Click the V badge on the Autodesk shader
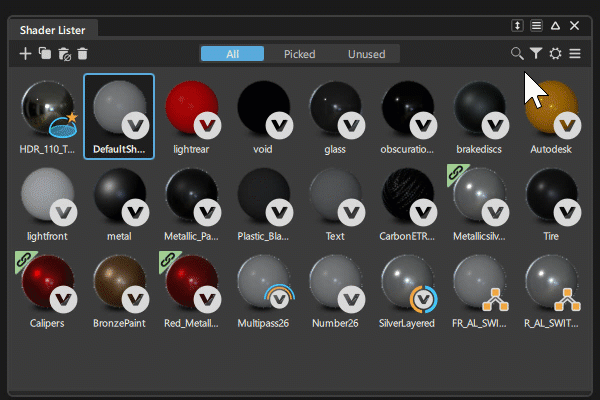The width and height of the screenshot is (600, 400). pyautogui.click(x=567, y=125)
